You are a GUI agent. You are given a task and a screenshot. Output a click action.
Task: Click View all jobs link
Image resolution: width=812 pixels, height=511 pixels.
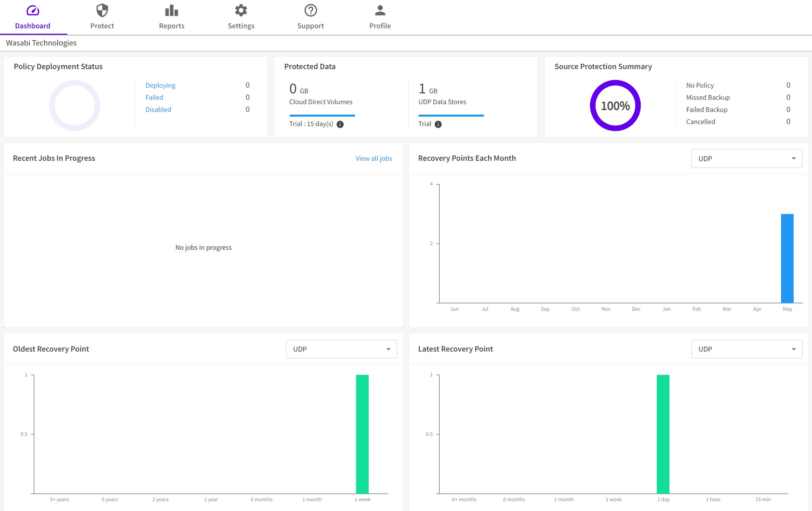pyautogui.click(x=374, y=158)
